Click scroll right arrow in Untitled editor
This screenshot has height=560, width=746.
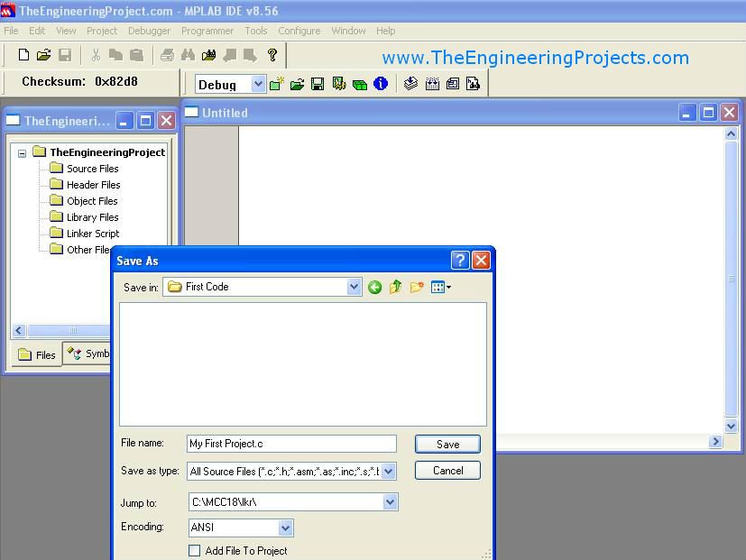pyautogui.click(x=714, y=442)
